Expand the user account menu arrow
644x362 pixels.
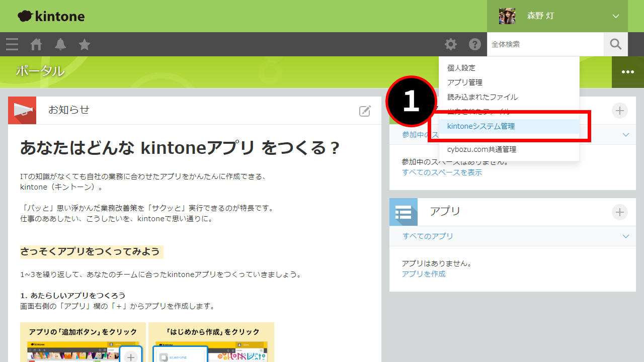[616, 16]
